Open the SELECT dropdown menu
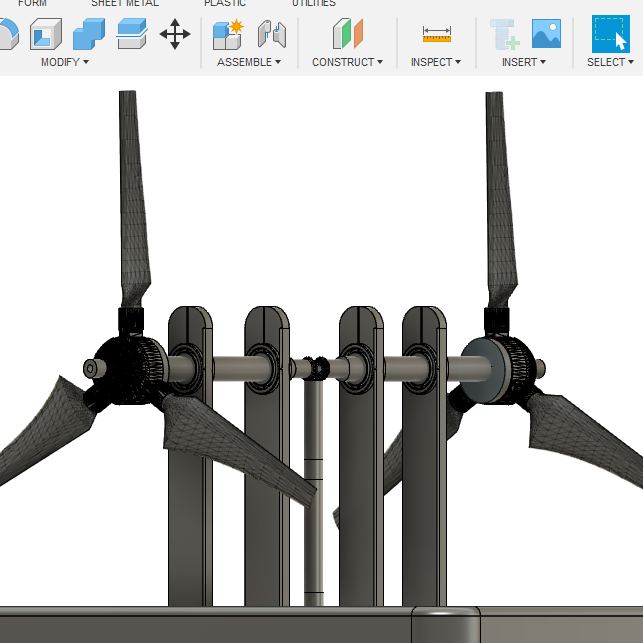 [x=610, y=62]
